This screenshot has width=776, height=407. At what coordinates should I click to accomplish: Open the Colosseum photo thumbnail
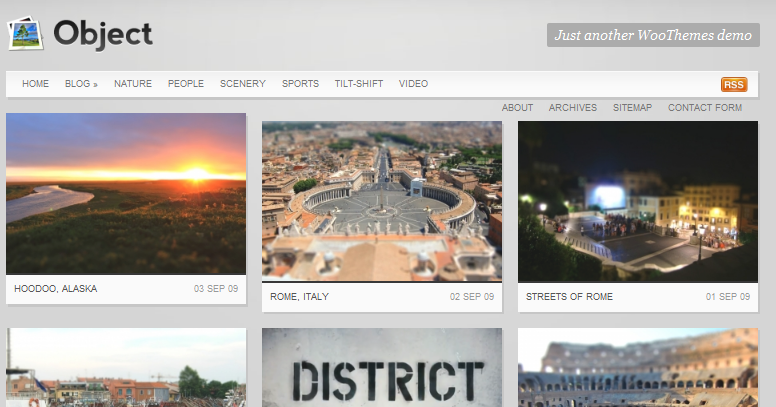point(637,367)
